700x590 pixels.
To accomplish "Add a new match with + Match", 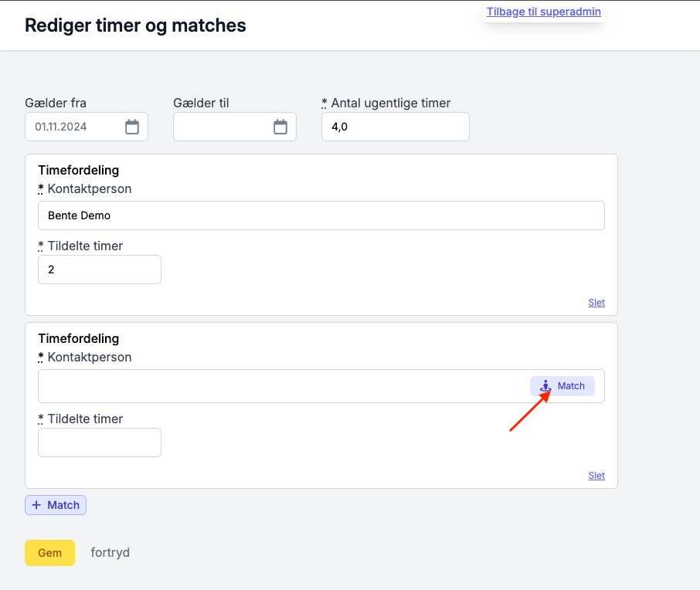I will [x=56, y=505].
